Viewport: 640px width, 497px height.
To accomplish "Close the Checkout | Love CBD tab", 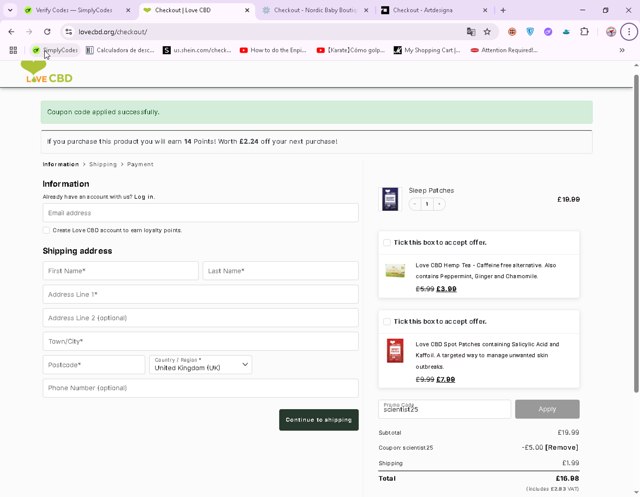I will click(x=247, y=10).
